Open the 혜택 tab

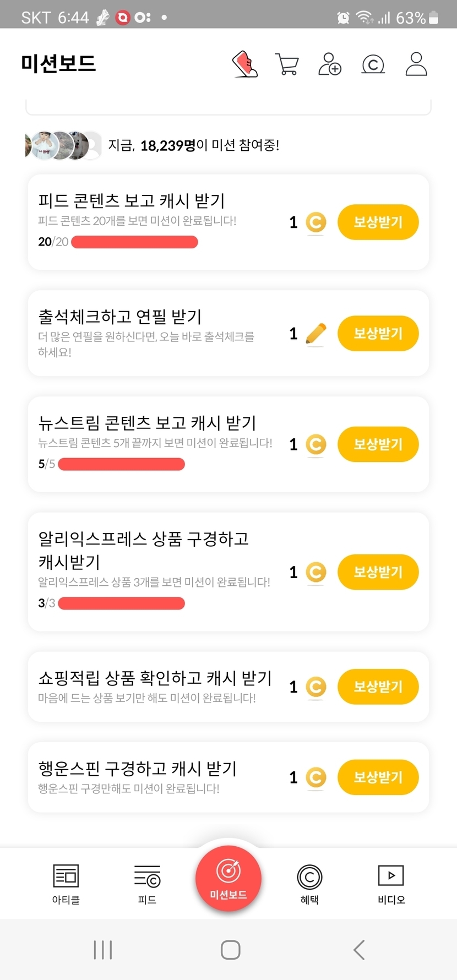309,884
